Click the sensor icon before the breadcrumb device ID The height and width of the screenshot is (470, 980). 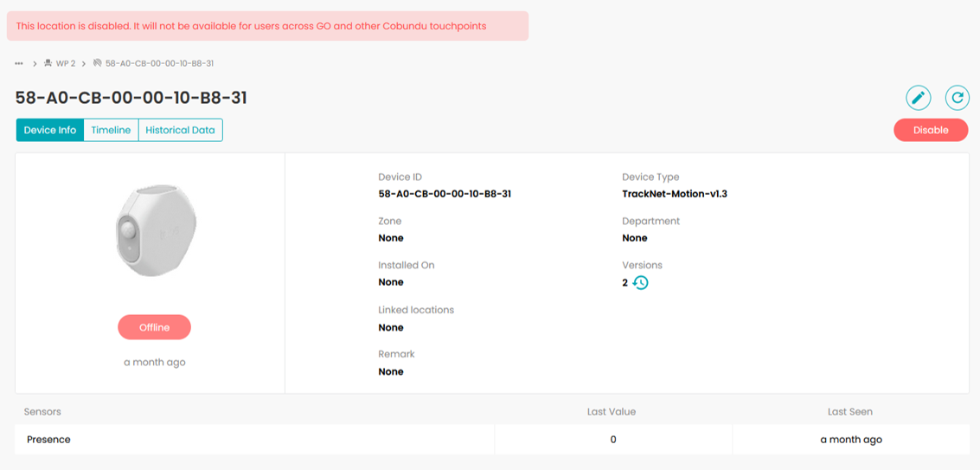point(97,63)
